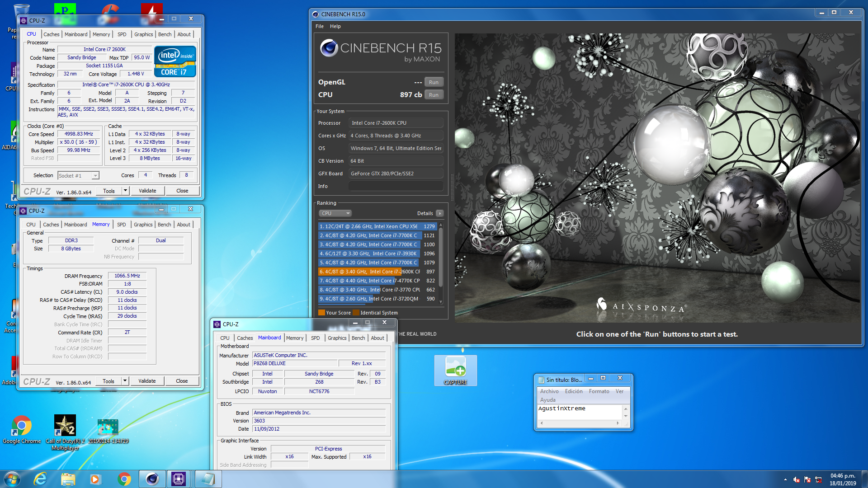Open About tab in Memory CPU-Z window
The image size is (868, 488).
183,225
